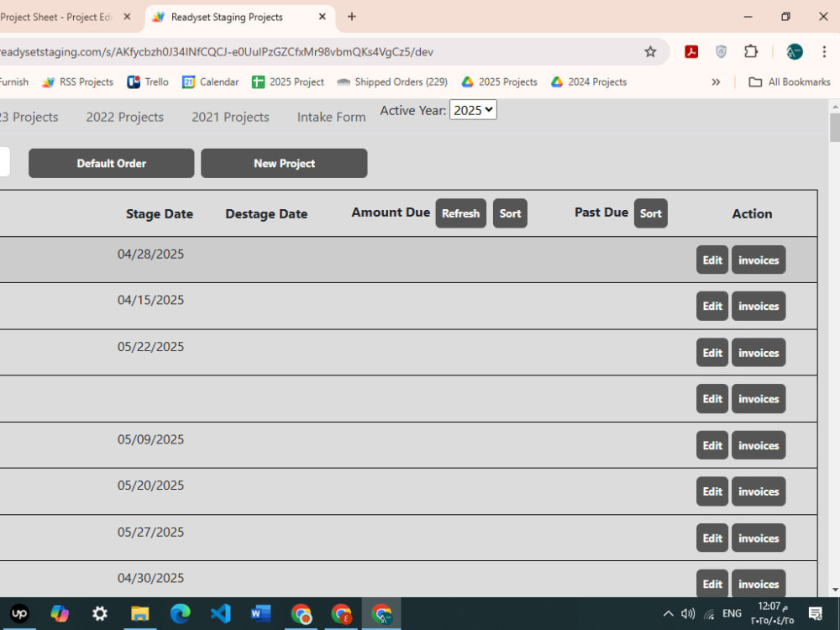
Task: Open the Extensions puzzle icon
Action: [x=751, y=52]
